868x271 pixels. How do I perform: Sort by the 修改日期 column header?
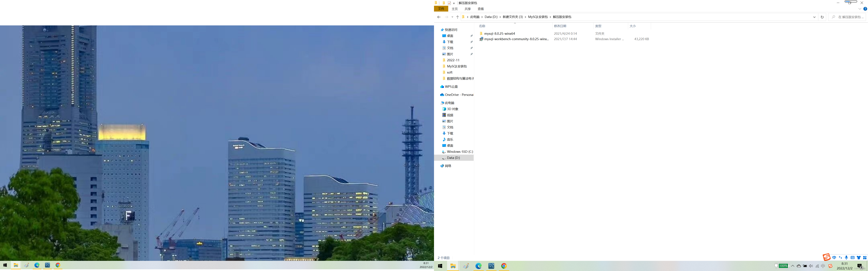[x=560, y=26]
